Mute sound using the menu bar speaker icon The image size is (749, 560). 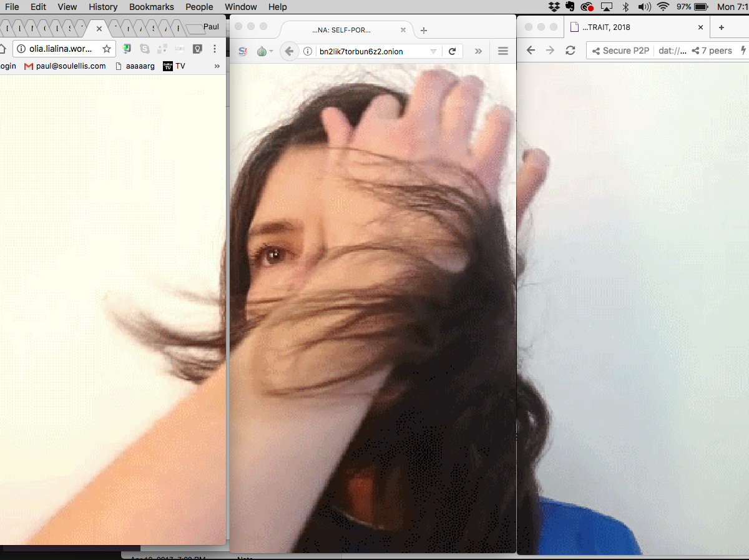tap(644, 7)
